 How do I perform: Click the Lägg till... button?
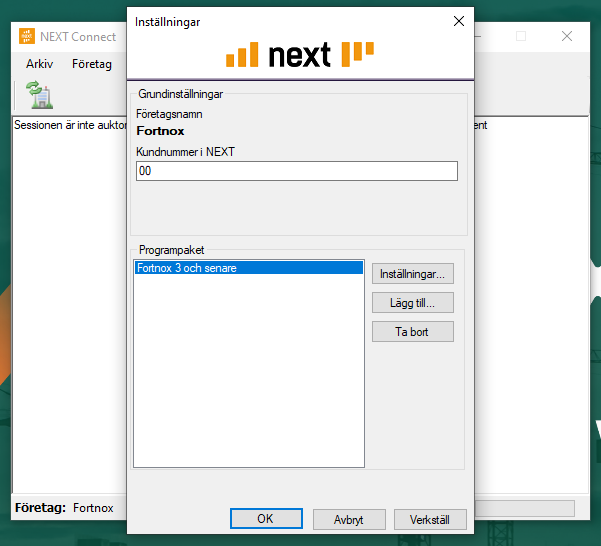coord(412,303)
